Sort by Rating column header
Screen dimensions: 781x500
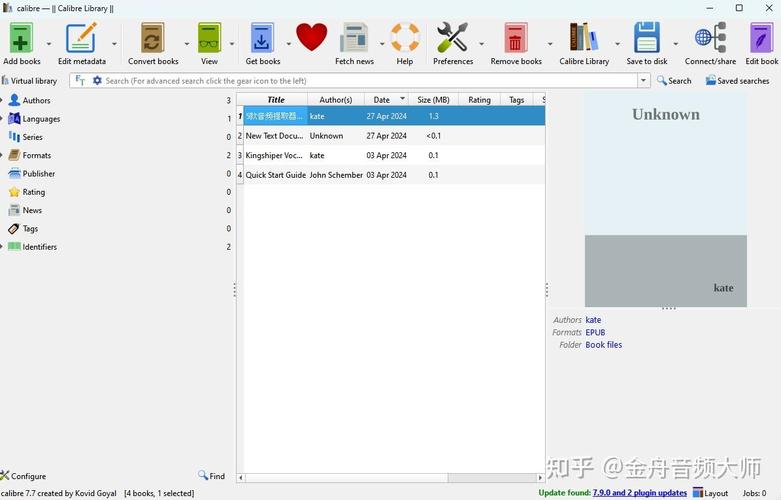coord(479,100)
